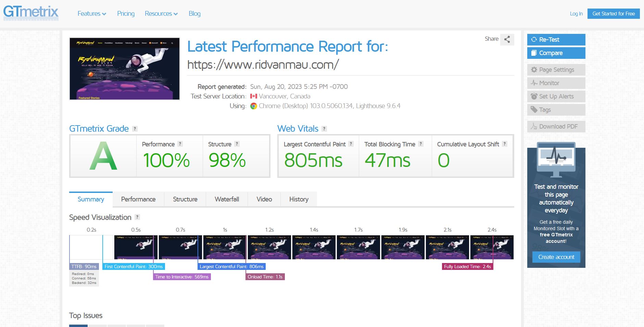The height and width of the screenshot is (327, 644).
Task: Click the monitor illustration in the sidebar ad
Action: [x=556, y=160]
